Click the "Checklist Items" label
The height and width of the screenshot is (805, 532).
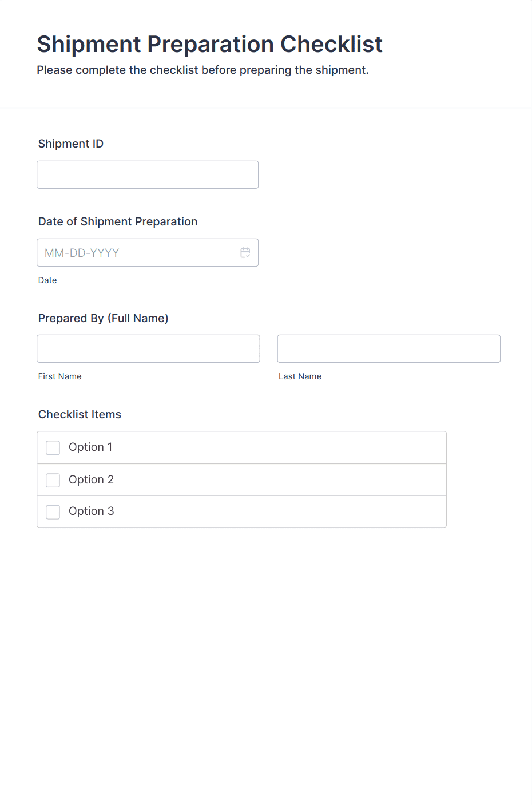[x=80, y=414]
